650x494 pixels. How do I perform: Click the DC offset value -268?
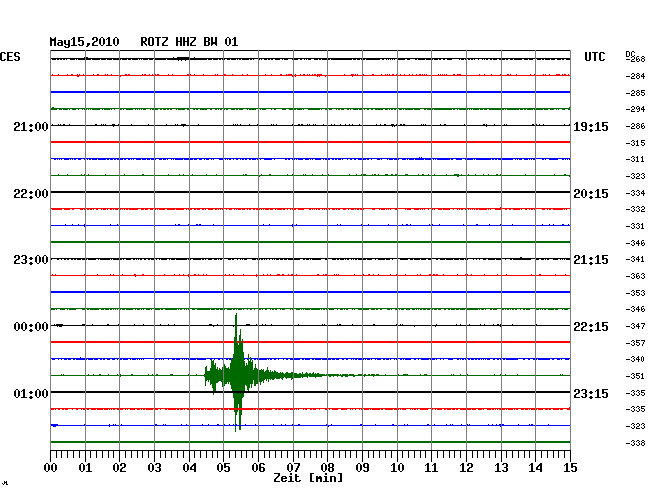636,59
